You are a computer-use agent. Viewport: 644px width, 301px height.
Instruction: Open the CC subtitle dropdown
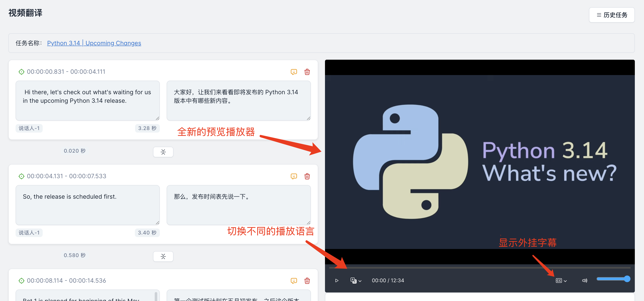561,281
